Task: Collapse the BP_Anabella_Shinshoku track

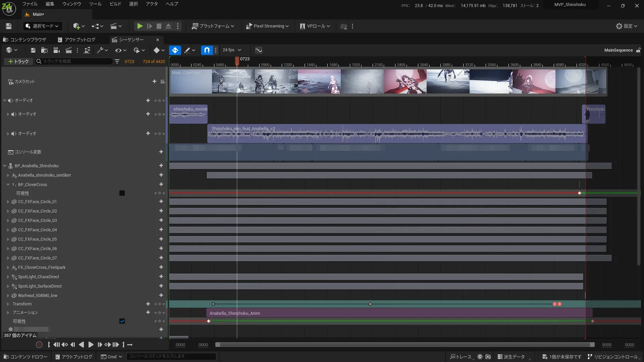Action: (x=5, y=166)
